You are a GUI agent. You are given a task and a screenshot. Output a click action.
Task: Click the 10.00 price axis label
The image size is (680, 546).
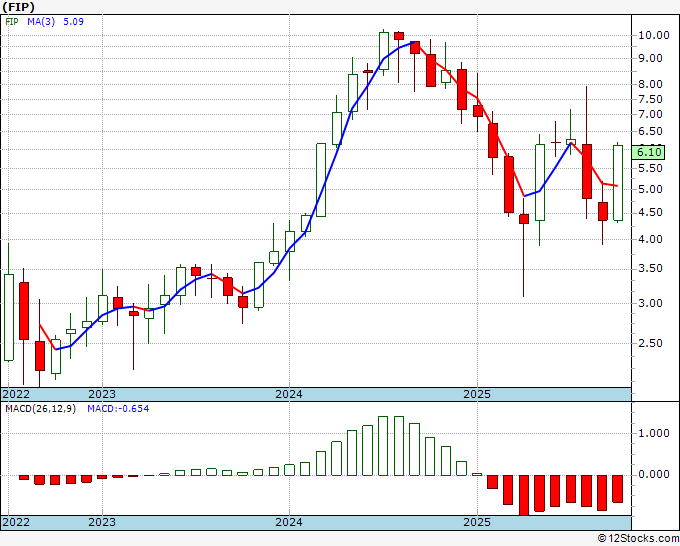[x=653, y=35]
